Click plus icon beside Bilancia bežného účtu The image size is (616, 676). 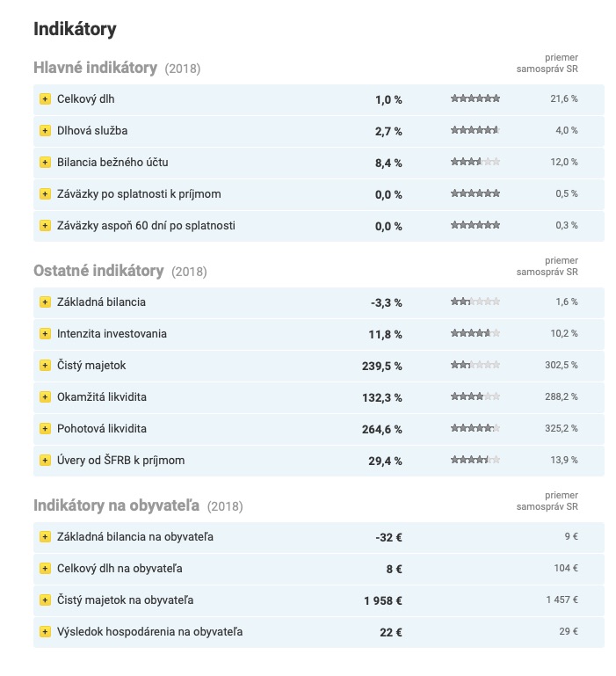(x=45, y=163)
